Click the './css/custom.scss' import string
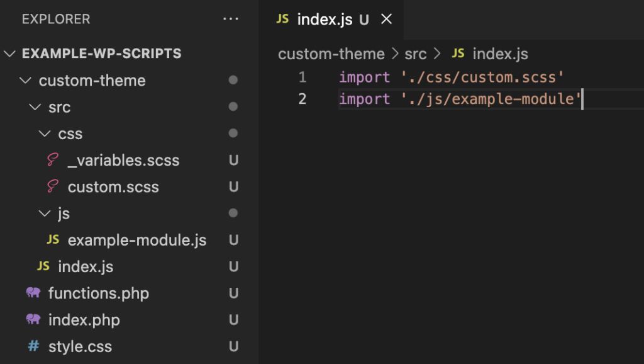The height and width of the screenshot is (364, 644). pos(482,77)
